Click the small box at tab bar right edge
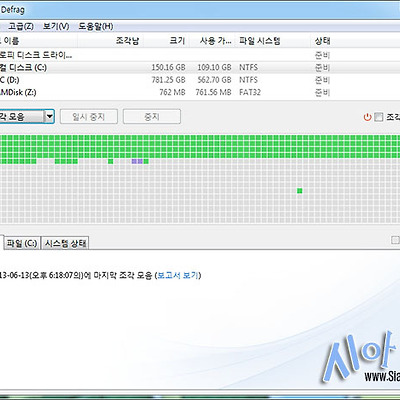The width and height of the screenshot is (400, 400). pyautogui.click(x=395, y=240)
